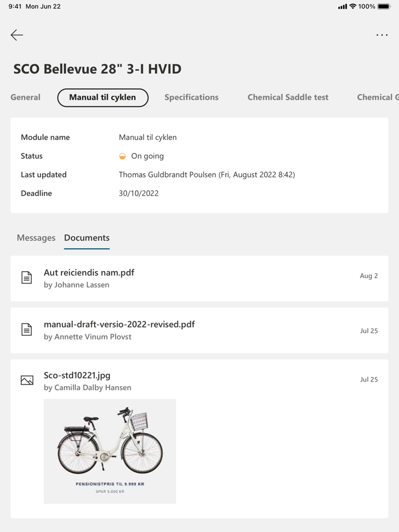Tap the document icon for Aut reiciendis nam.pdf
399x532 pixels.
tap(27, 278)
